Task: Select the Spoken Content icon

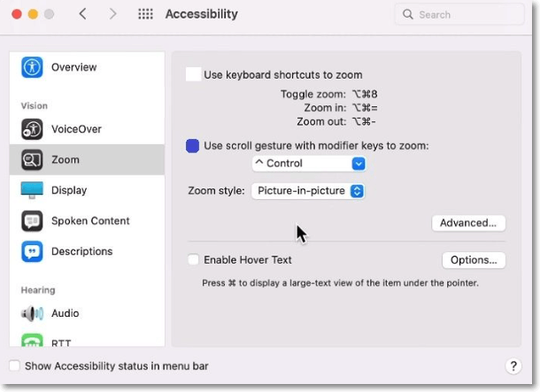Action: pyautogui.click(x=33, y=221)
